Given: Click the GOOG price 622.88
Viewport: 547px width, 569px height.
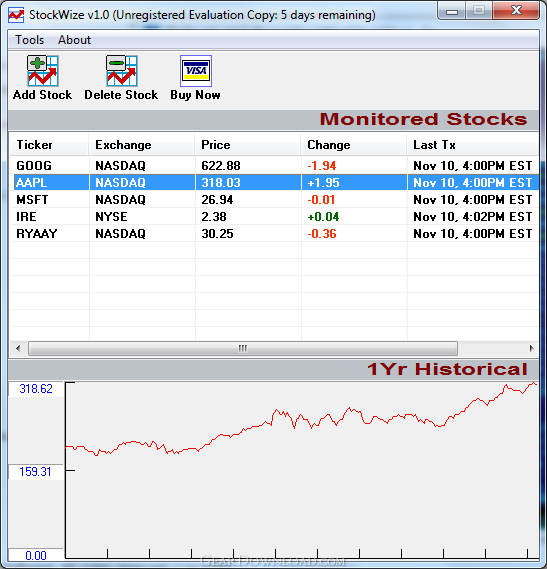Looking at the screenshot, I should (x=221, y=166).
